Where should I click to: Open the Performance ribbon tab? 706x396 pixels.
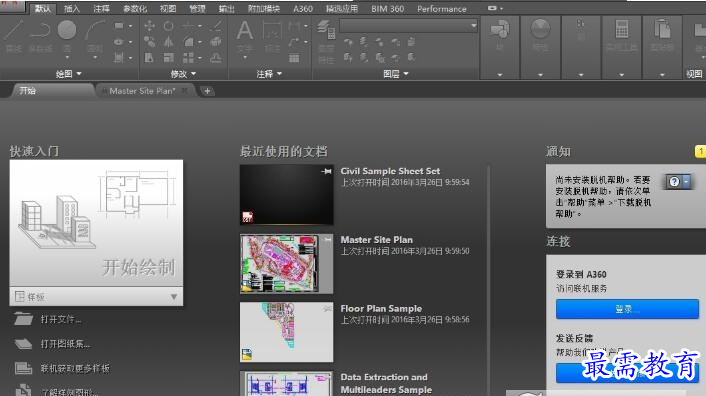(x=442, y=9)
